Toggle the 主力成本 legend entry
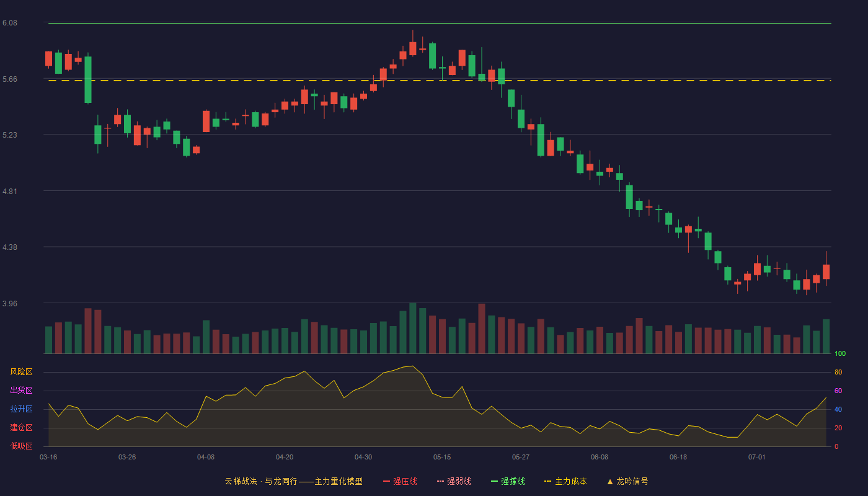The height and width of the screenshot is (496, 868). tap(565, 481)
